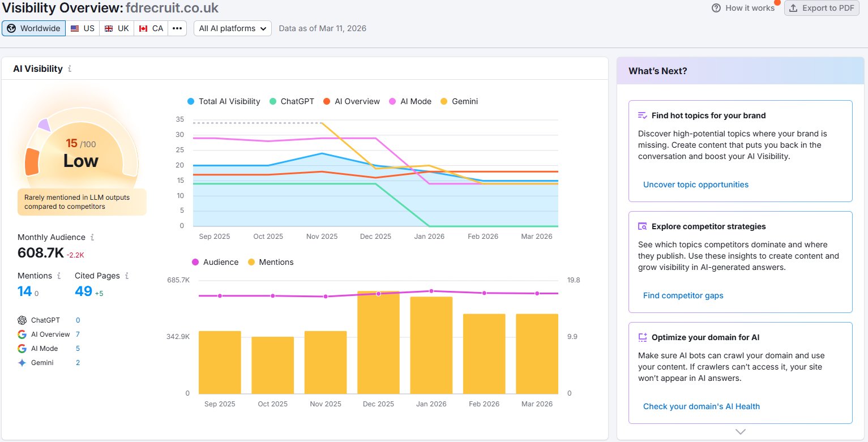Screen dimensions: 868x442
Task: Click the AI Mode mentions count 5
Action: coord(78,349)
